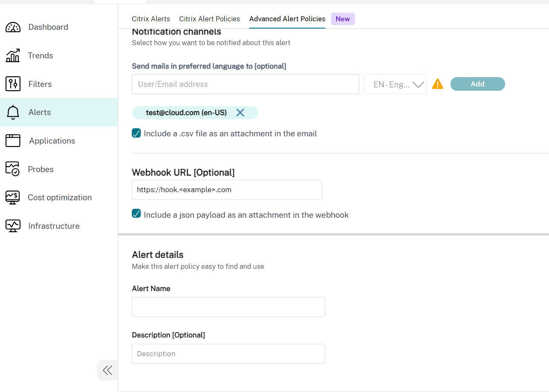Click the Dashboard gauge icon
The height and width of the screenshot is (392, 549).
(13, 27)
